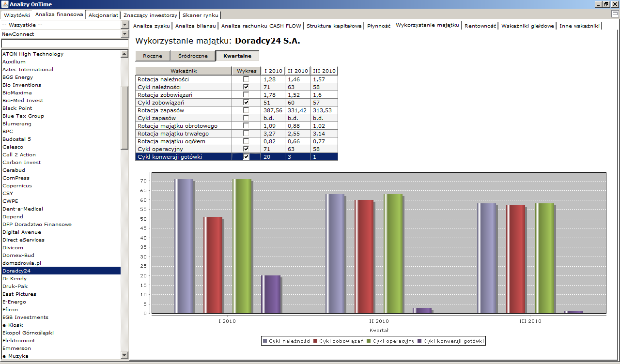620x364 pixels.
Task: Enable chart for Rotacja majątku trwałego
Action: tap(246, 134)
